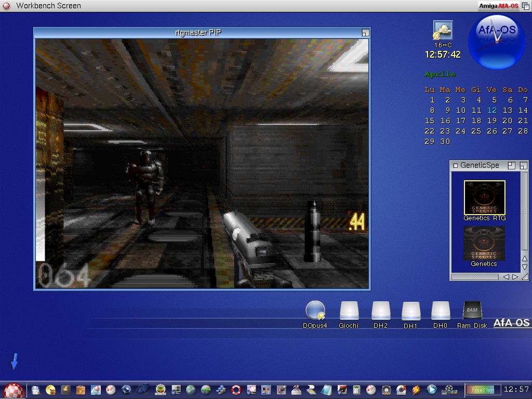Click the DH1 drive icon

pyautogui.click(x=410, y=312)
